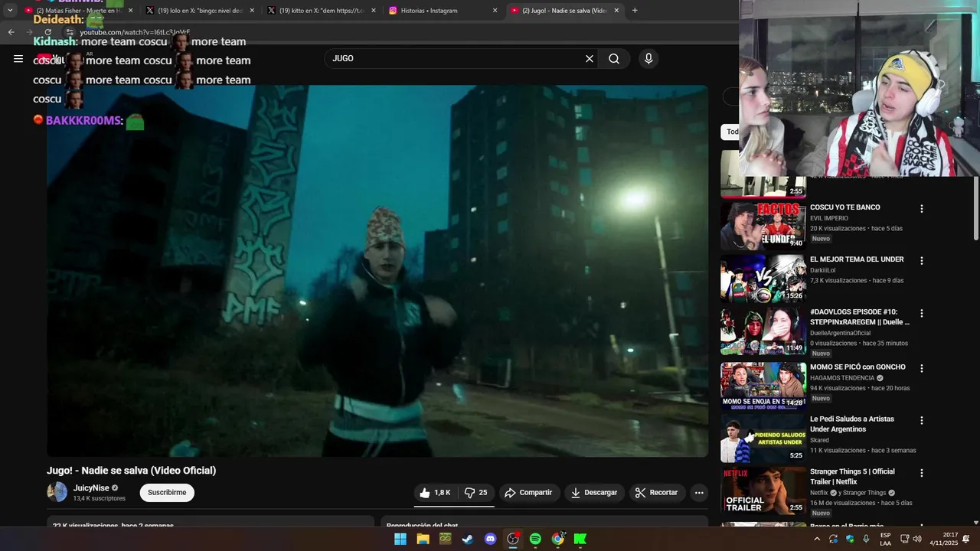
Task: Click the Descargar download button
Action: 594,493
